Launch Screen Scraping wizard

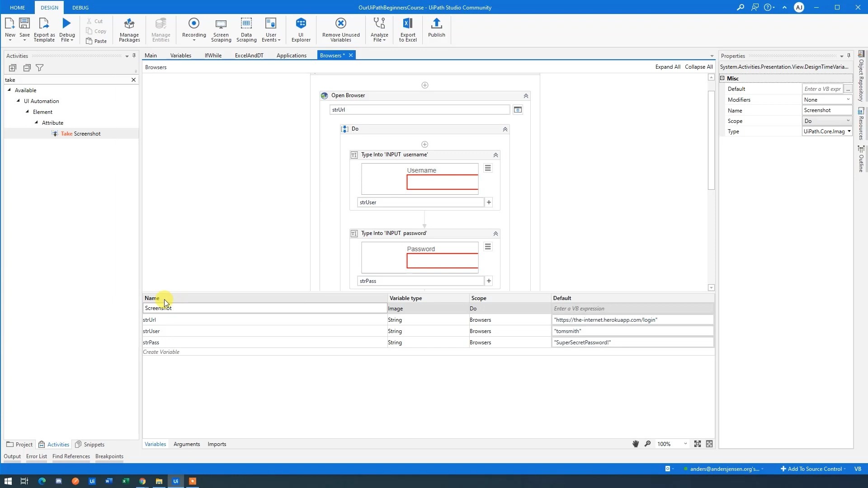(x=221, y=30)
